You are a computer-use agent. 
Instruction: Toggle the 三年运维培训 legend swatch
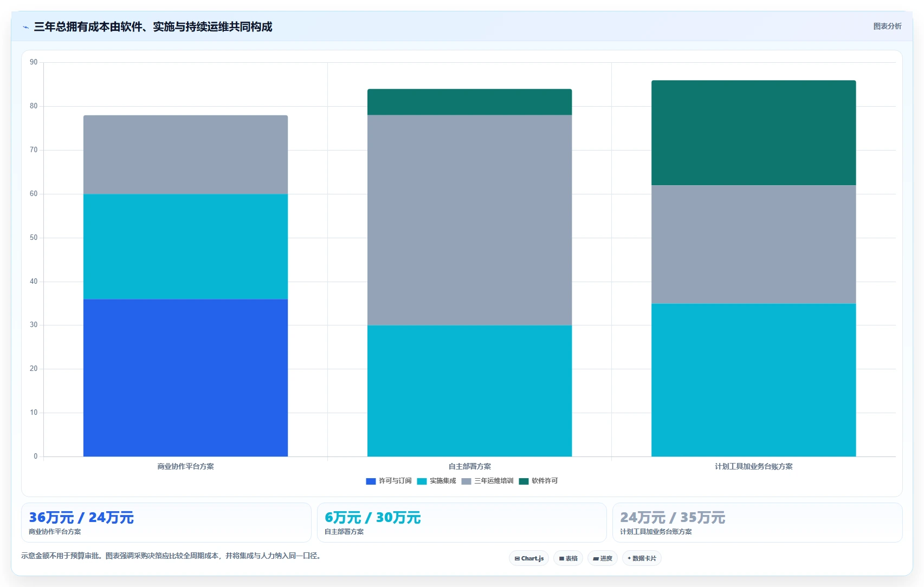(x=466, y=481)
